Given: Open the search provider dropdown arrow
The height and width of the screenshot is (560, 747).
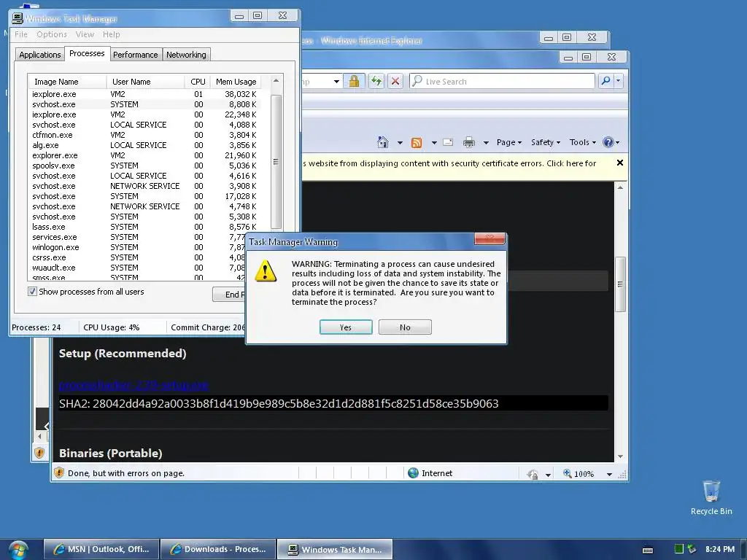Looking at the screenshot, I should click(x=619, y=81).
